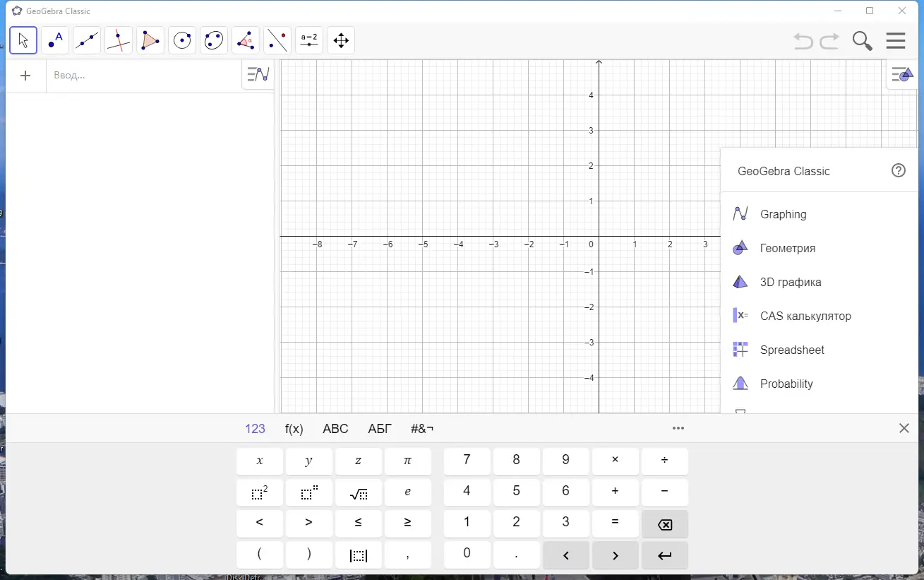Screen dimensions: 924x580
Task: Switch keyboard to #&¬ symbols tab
Action: [422, 428]
